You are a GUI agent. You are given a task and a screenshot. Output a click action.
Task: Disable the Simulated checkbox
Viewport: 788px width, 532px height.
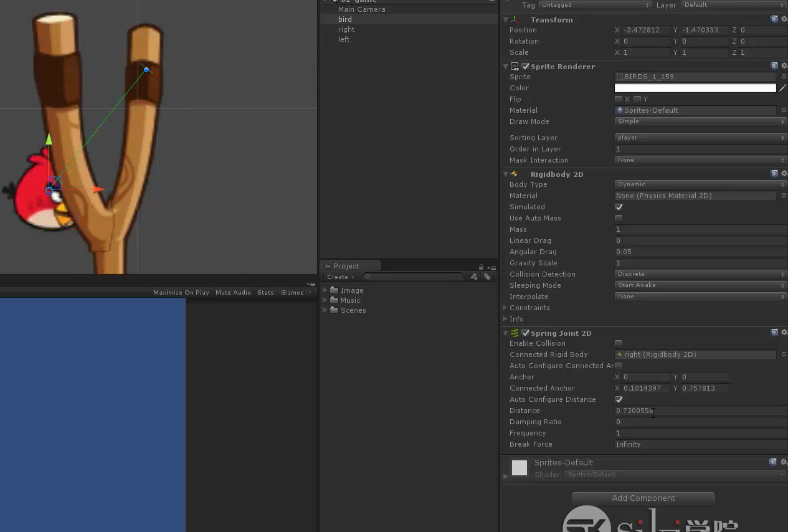[619, 207]
